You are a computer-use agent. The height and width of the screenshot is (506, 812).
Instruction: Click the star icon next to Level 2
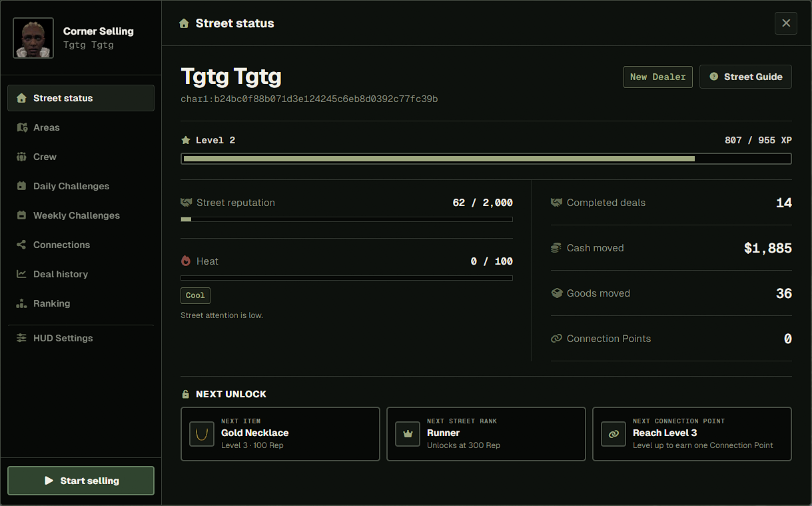coord(186,140)
